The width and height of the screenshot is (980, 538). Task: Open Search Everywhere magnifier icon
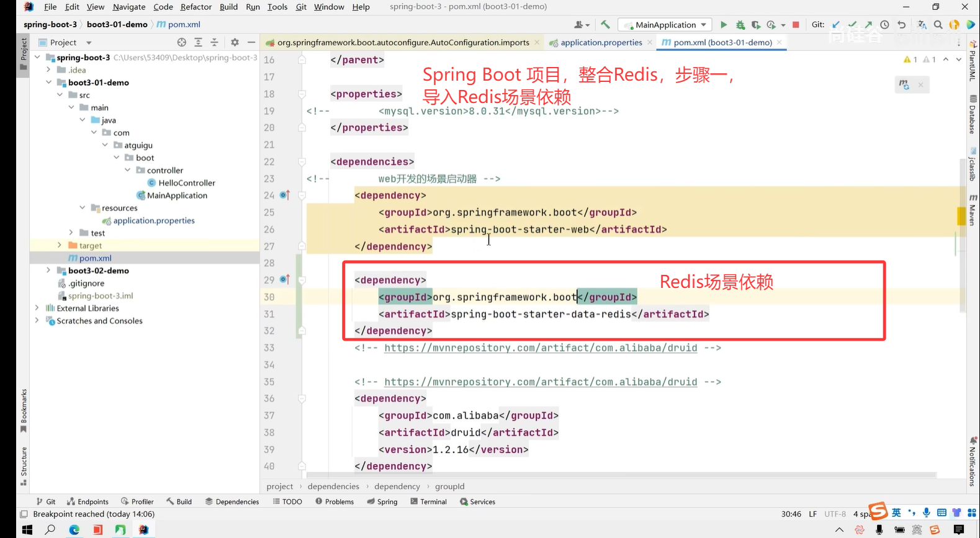[x=938, y=25]
